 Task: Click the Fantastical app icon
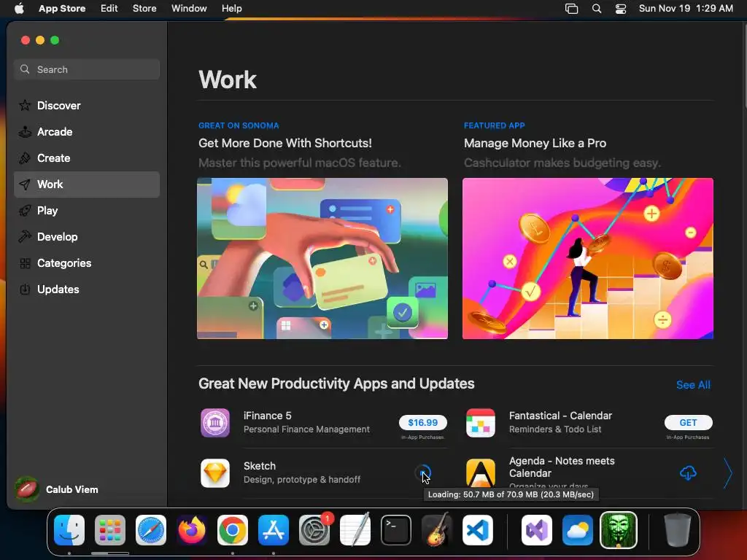(480, 423)
